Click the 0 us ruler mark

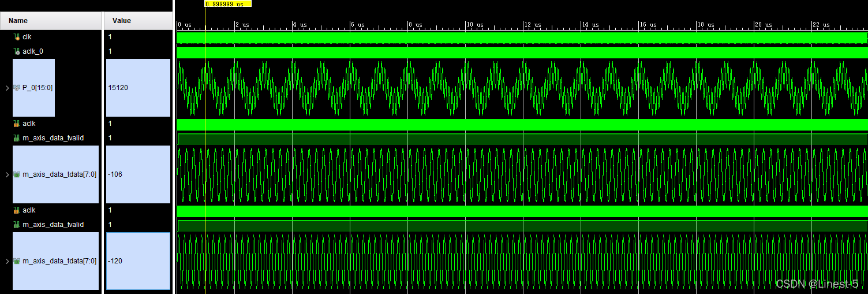185,25
